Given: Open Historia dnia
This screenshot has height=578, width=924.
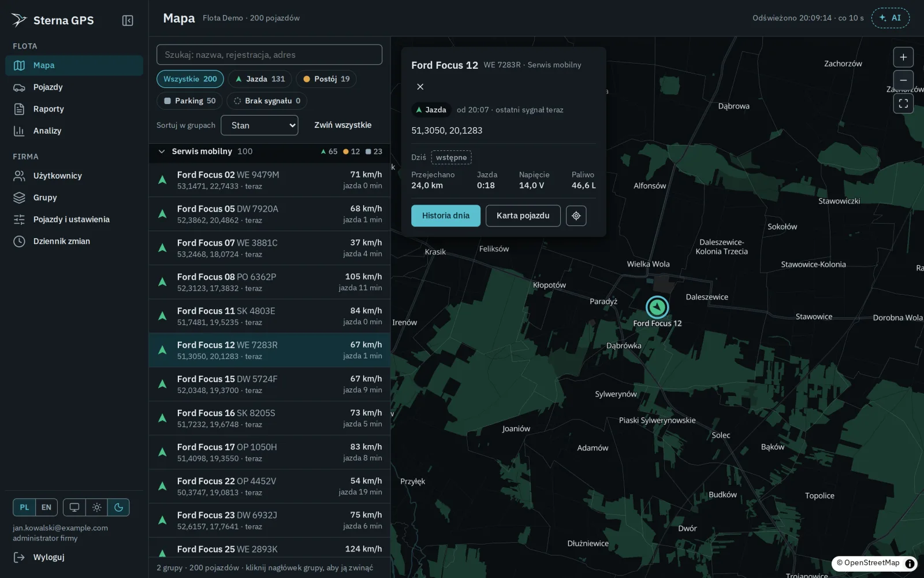Looking at the screenshot, I should (446, 216).
